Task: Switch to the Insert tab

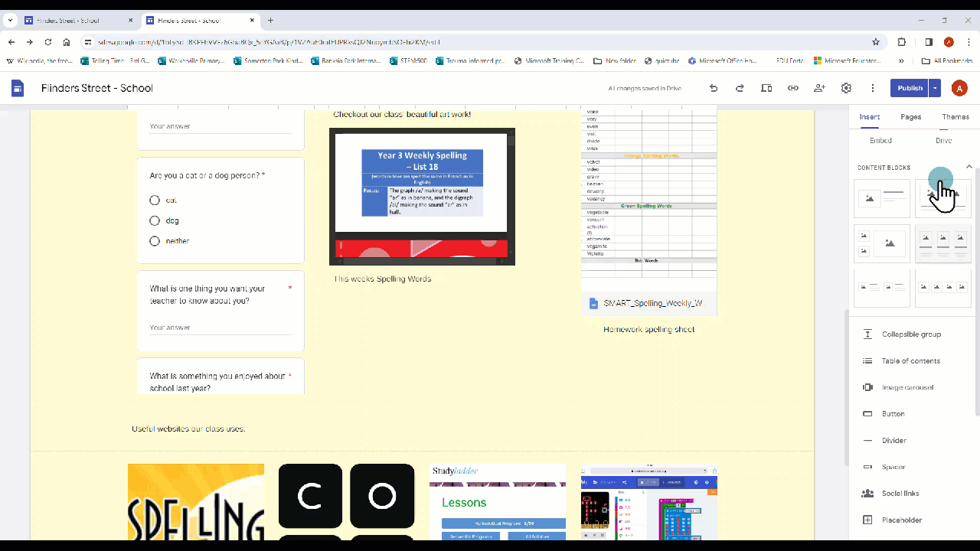Action: 870,117
